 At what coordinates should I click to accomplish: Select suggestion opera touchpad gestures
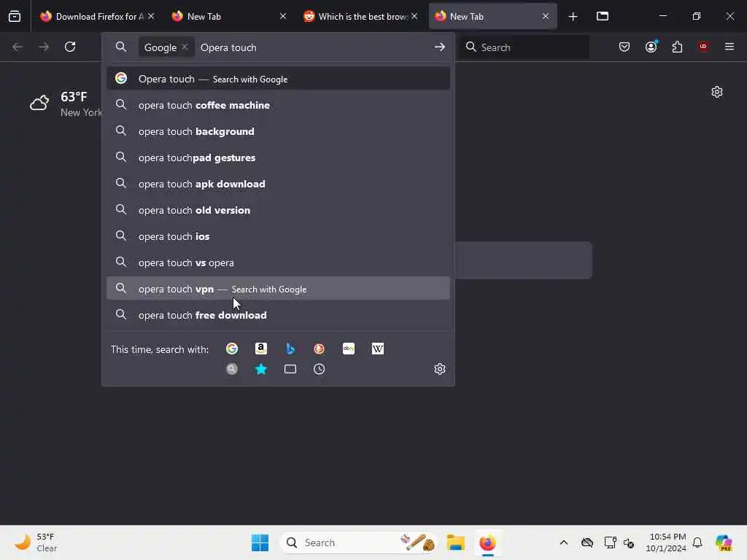click(278, 157)
